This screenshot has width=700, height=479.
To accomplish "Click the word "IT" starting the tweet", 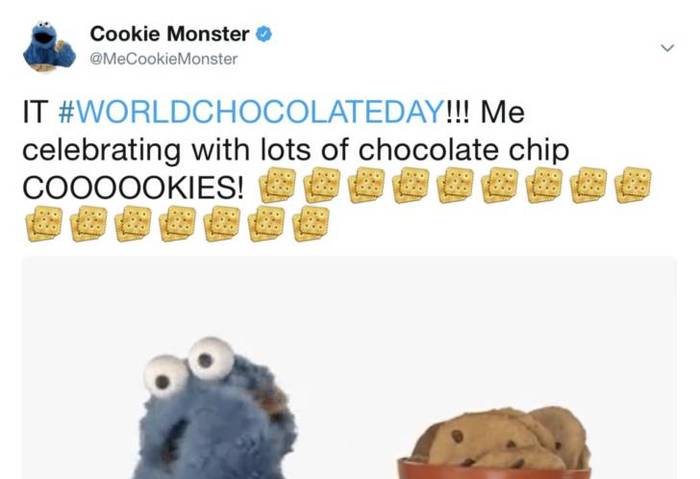I will pos(35,112).
